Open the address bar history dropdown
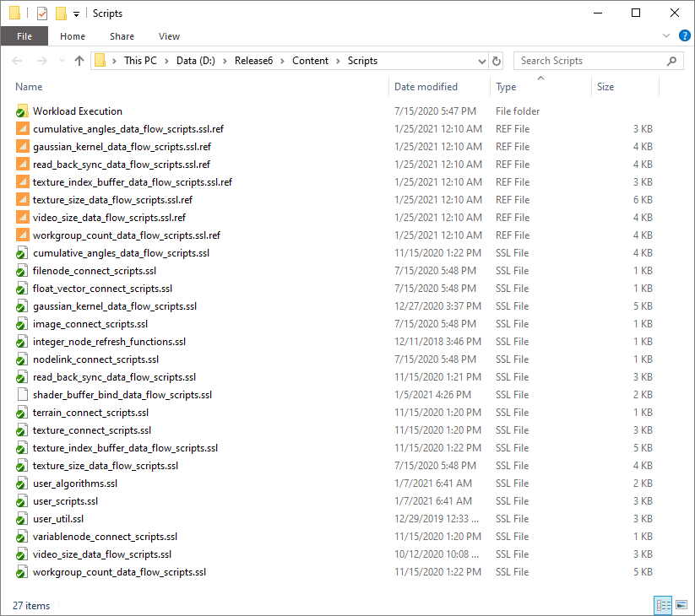 coord(481,61)
